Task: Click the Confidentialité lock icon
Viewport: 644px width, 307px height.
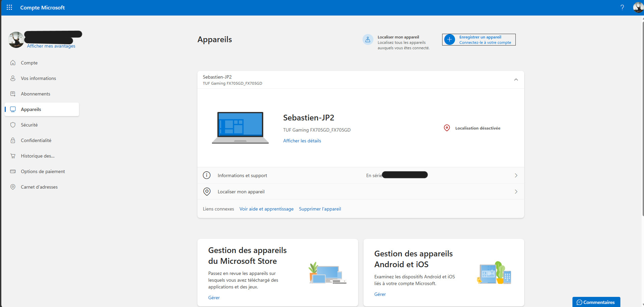Action: [x=13, y=140]
